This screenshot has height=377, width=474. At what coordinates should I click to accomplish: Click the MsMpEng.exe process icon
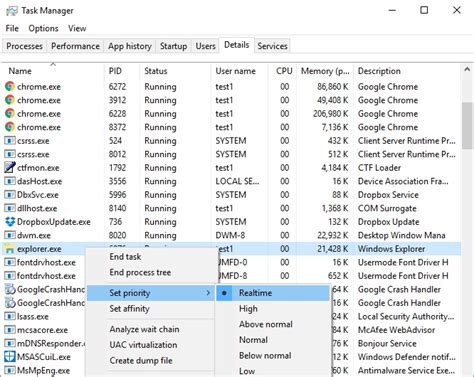(10, 370)
